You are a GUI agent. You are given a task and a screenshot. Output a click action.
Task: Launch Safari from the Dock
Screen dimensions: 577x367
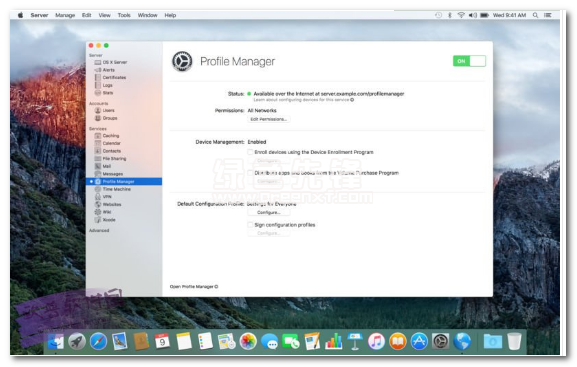(x=98, y=342)
